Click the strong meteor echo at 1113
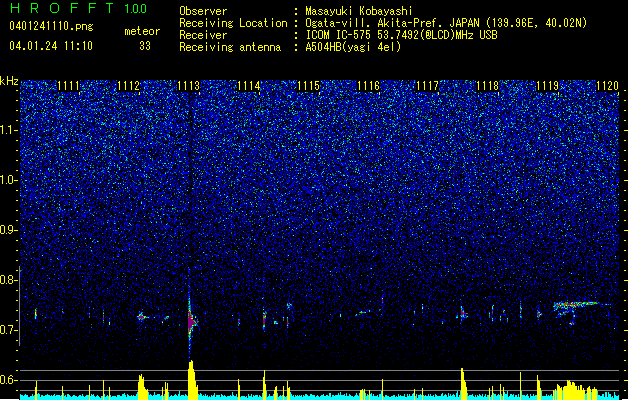629x400 pixels. pyautogui.click(x=191, y=320)
